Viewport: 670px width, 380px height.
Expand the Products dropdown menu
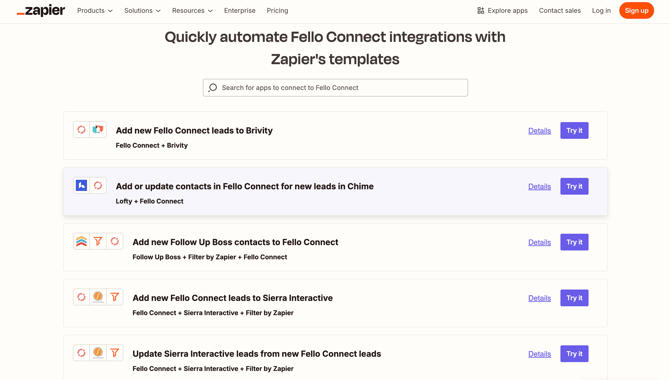point(95,11)
